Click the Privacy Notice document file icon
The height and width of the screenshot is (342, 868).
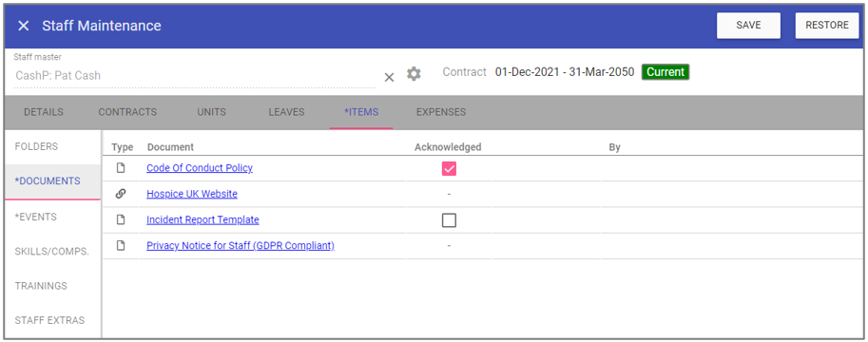(x=121, y=246)
